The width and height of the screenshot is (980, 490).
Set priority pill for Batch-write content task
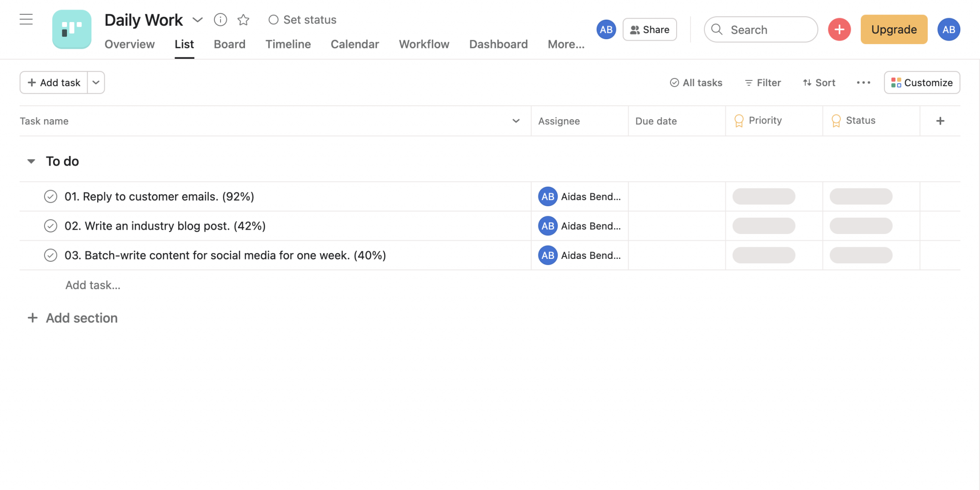[x=764, y=256]
